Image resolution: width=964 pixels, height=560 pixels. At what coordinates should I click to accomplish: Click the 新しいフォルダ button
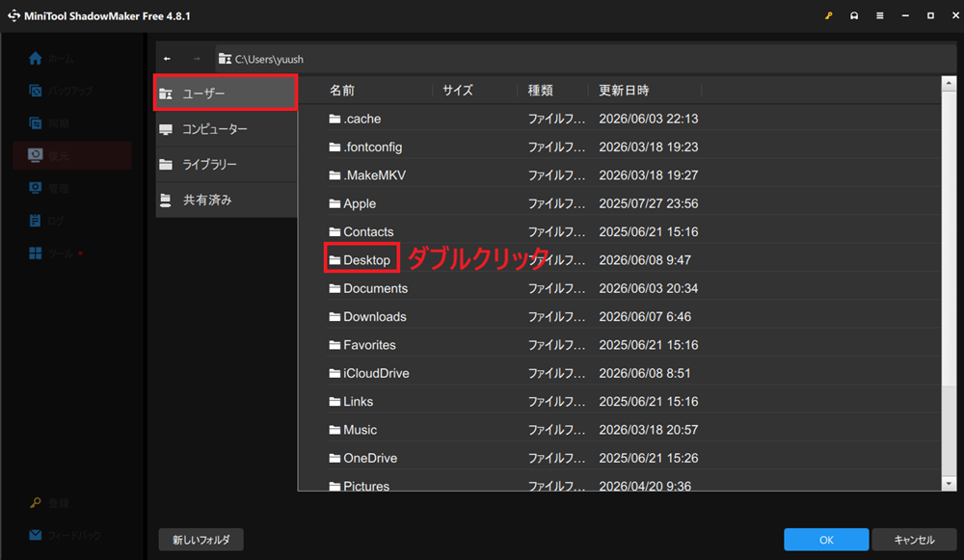point(201,540)
